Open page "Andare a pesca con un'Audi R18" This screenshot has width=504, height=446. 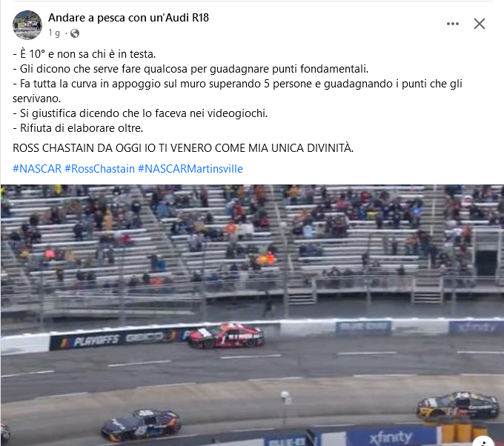tap(128, 18)
